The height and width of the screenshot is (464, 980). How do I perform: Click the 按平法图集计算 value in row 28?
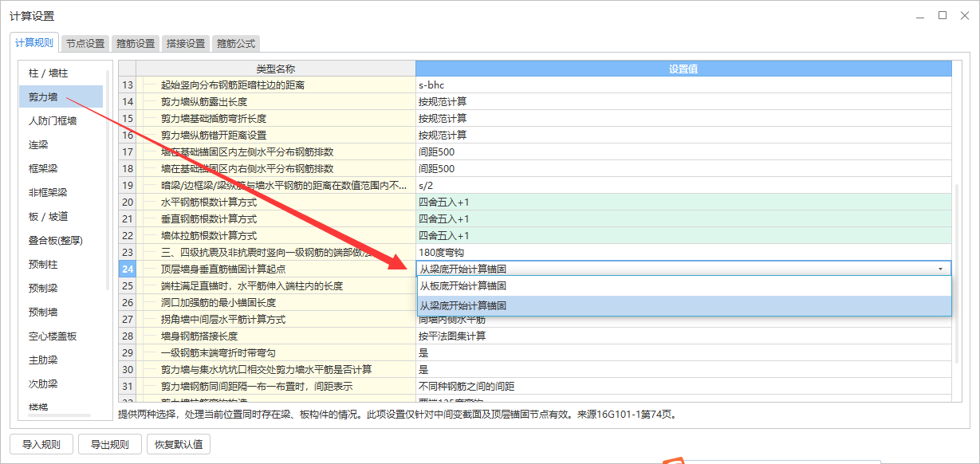pos(683,336)
